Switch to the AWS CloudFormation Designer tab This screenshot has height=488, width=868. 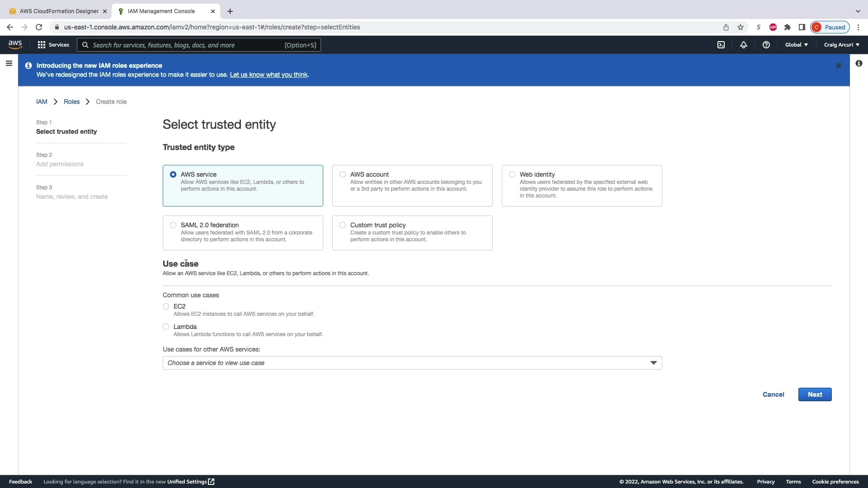[x=59, y=11]
